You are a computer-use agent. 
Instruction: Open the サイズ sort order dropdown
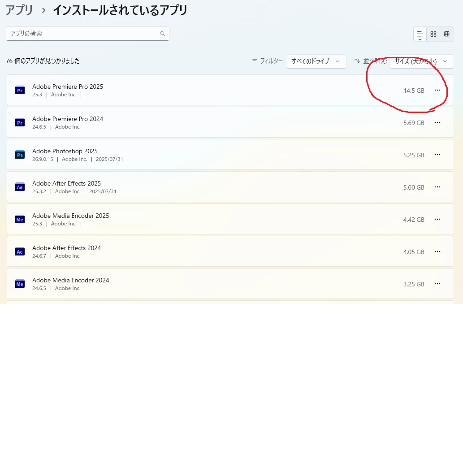click(422, 61)
